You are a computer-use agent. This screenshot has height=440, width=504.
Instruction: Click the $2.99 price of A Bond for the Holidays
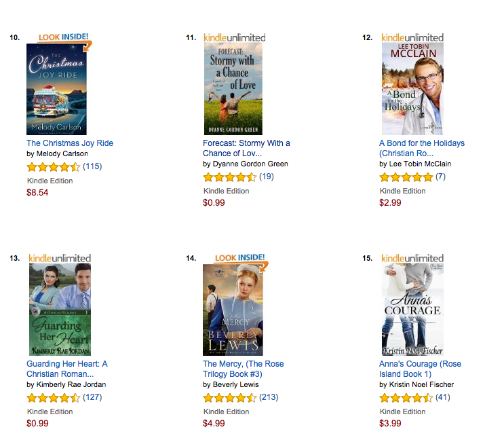[390, 202]
